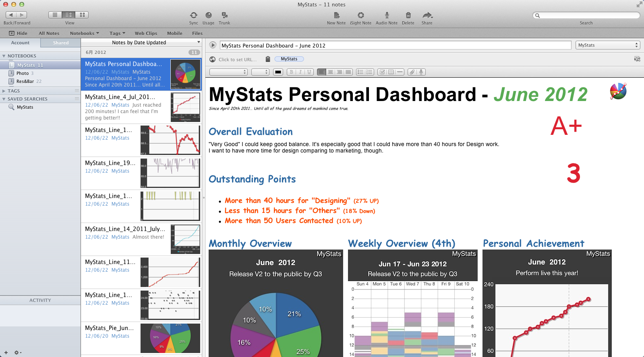Click the MyStats tag pill
Screen dimensions: 644x357
tap(289, 59)
